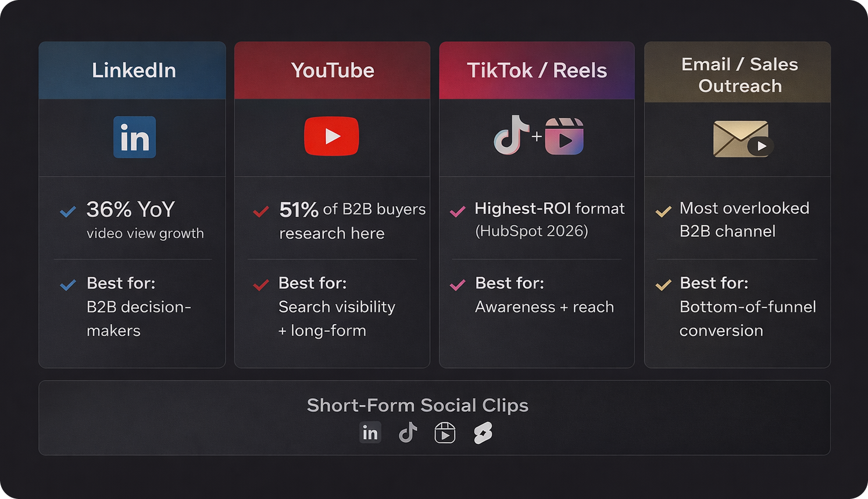Viewport: 868px width, 499px height.
Task: Click the pink checkmark beside Best for: Awareness + reach
Action: (458, 285)
